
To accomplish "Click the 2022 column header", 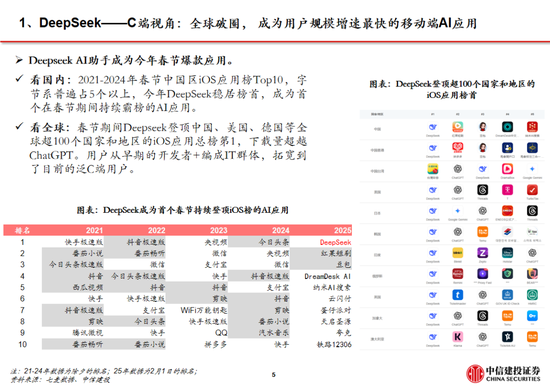I will click(156, 230).
